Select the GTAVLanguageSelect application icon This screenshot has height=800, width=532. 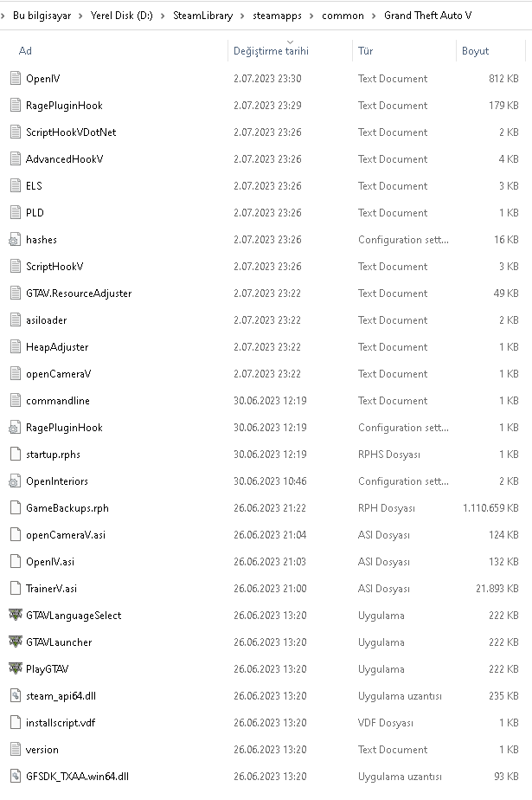click(x=14, y=616)
